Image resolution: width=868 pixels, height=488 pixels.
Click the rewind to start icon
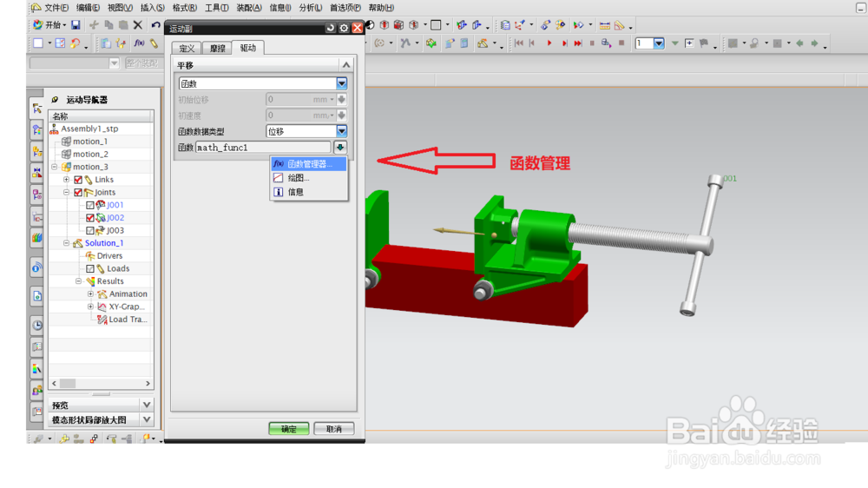coord(519,43)
